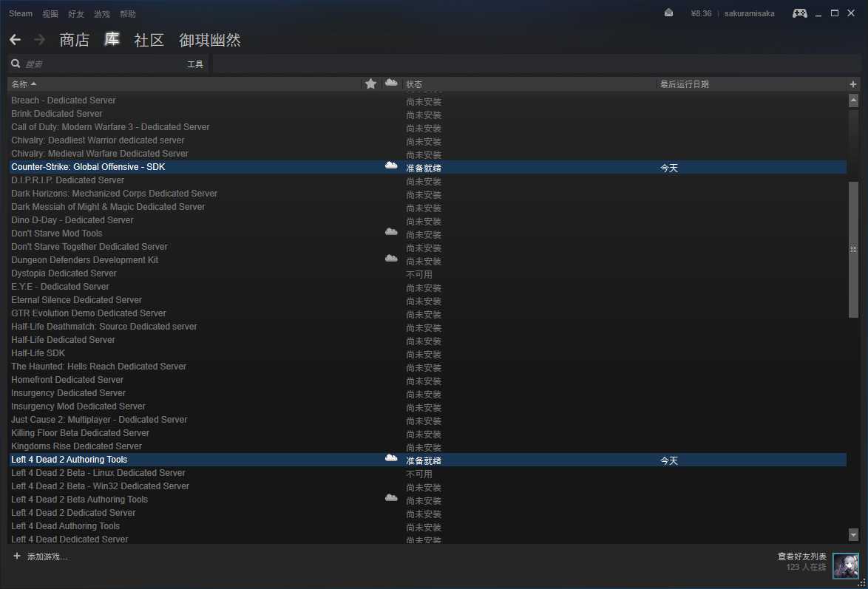
Task: Click cloud icon on Counter-Strike SDK row
Action: [391, 166]
